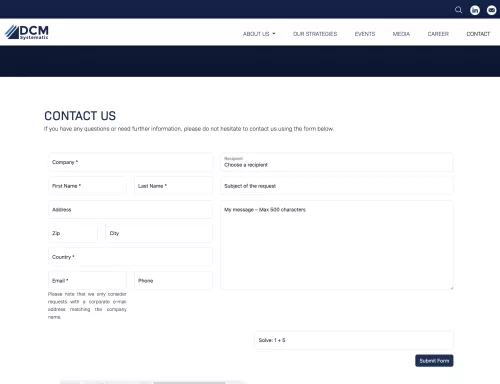Click into the Email field
The height and width of the screenshot is (384, 500).
point(87,280)
